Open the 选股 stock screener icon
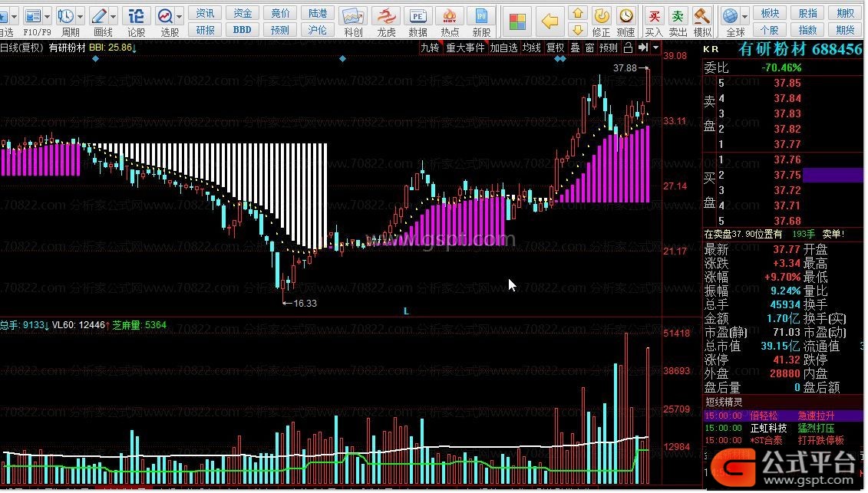 click(x=165, y=16)
